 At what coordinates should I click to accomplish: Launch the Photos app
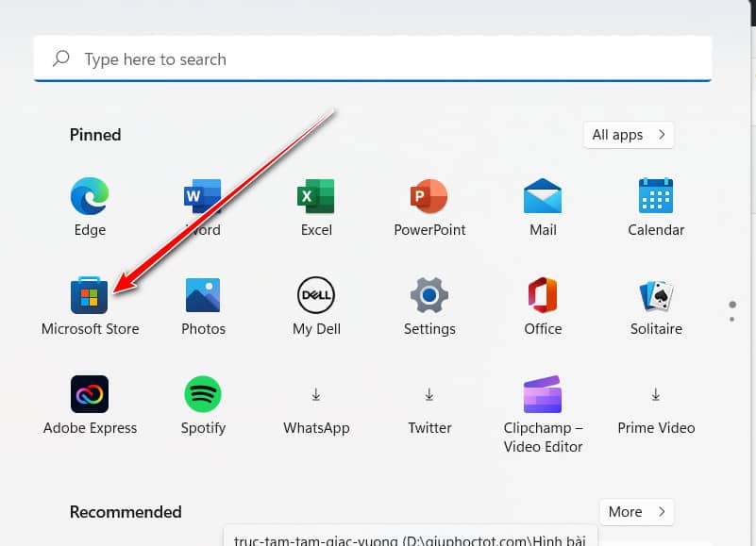click(x=203, y=295)
